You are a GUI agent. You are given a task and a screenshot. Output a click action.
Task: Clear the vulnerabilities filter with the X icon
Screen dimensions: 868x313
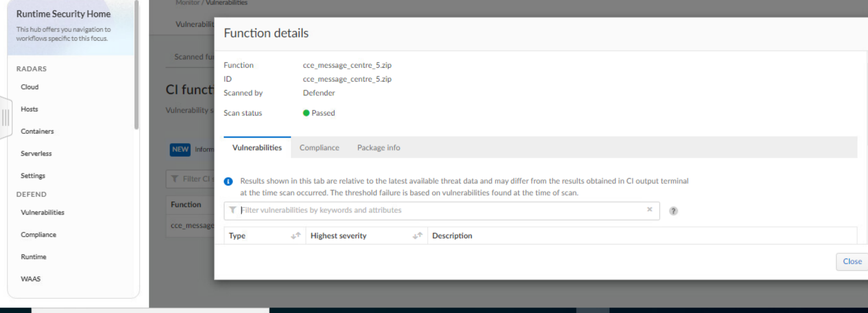click(649, 209)
